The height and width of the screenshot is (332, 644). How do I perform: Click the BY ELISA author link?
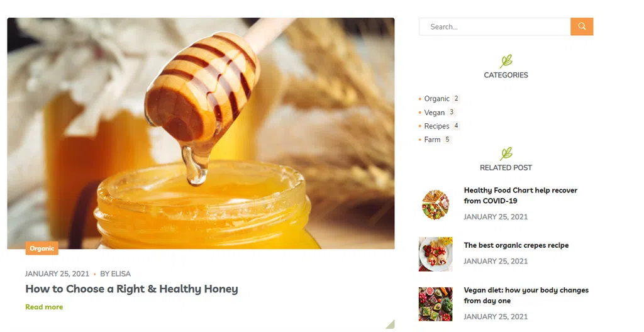(x=116, y=274)
